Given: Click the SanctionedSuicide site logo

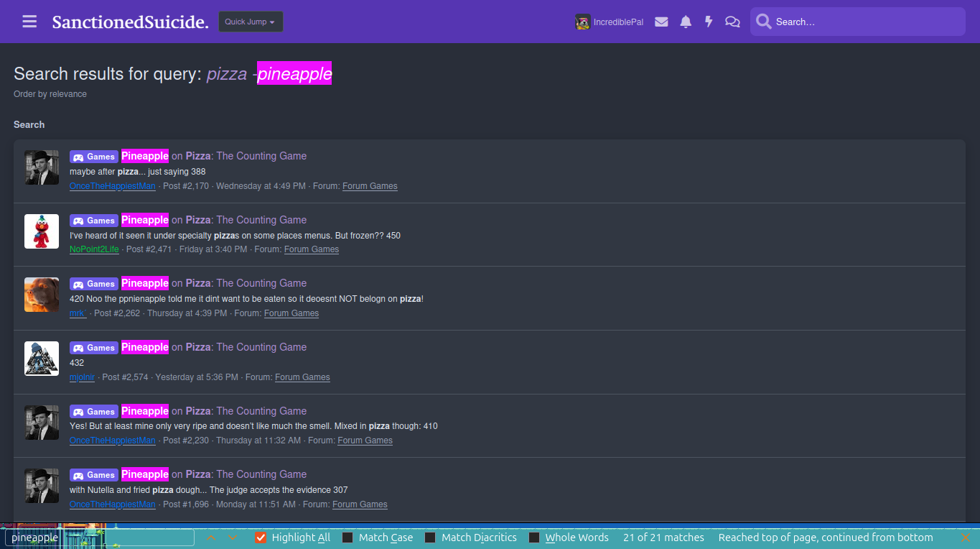Looking at the screenshot, I should [x=130, y=22].
